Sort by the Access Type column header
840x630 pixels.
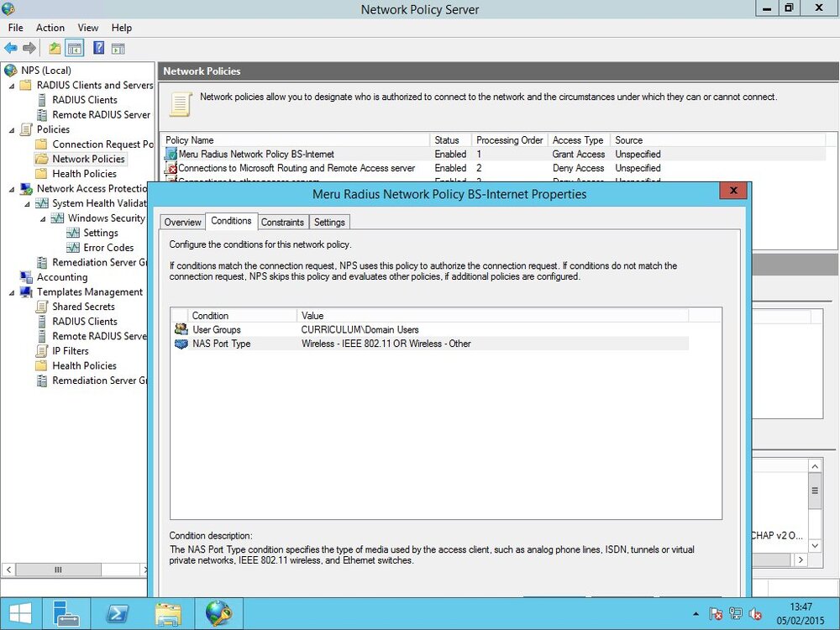(x=579, y=139)
